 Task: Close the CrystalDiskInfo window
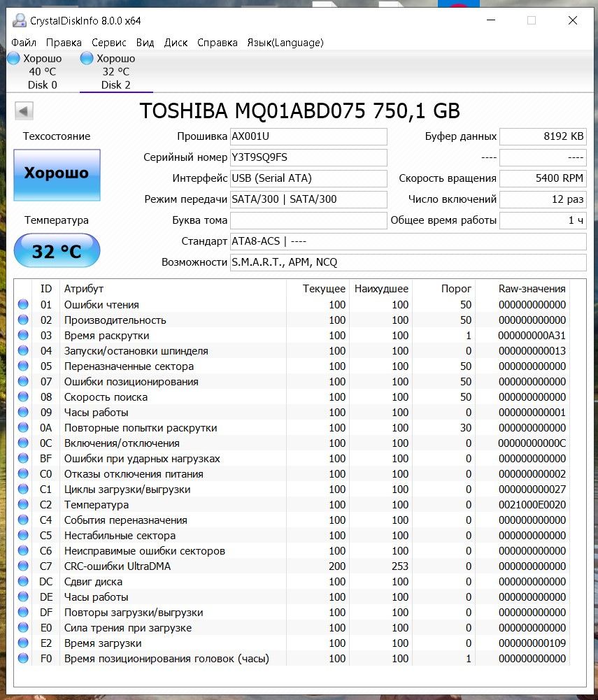click(x=573, y=20)
